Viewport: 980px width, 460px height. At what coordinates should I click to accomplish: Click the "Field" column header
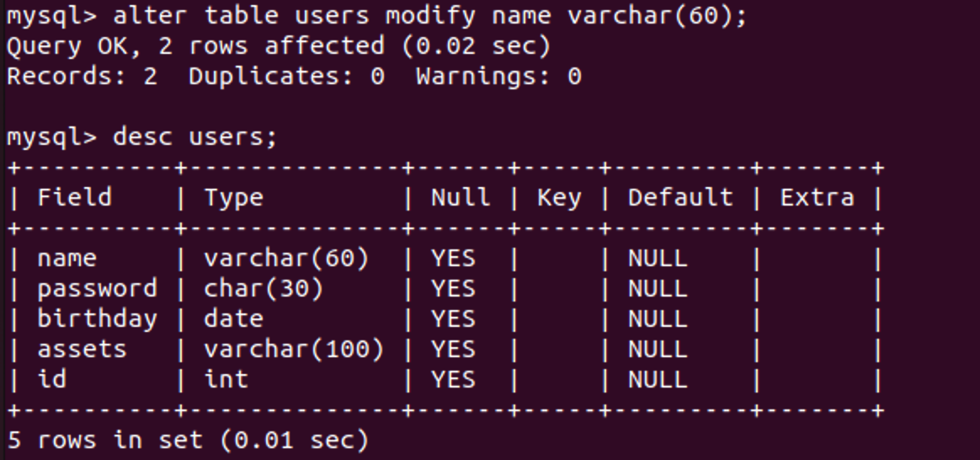coord(74,198)
